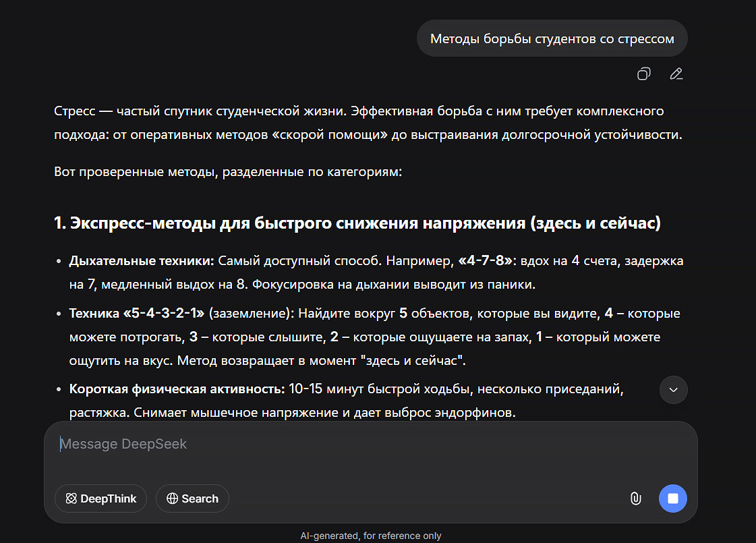Attach a file with the paperclip icon
The width and height of the screenshot is (756, 543).
coord(635,498)
